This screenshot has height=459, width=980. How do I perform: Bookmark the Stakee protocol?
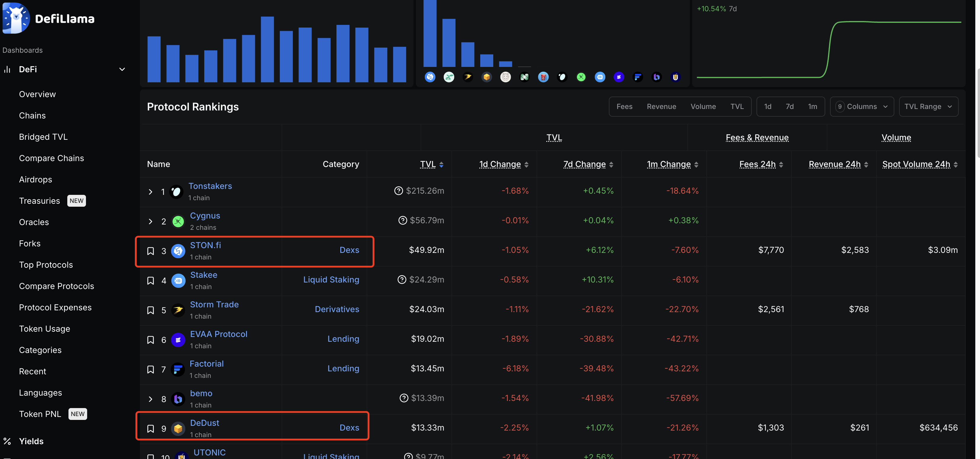pyautogui.click(x=151, y=281)
